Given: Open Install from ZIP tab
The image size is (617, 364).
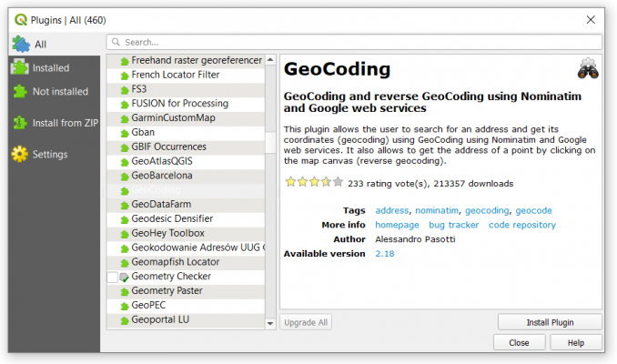Looking at the screenshot, I should click(x=55, y=123).
